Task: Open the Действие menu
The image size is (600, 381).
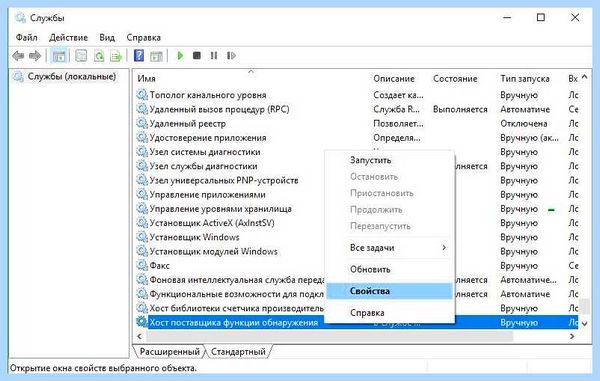Action: point(68,37)
